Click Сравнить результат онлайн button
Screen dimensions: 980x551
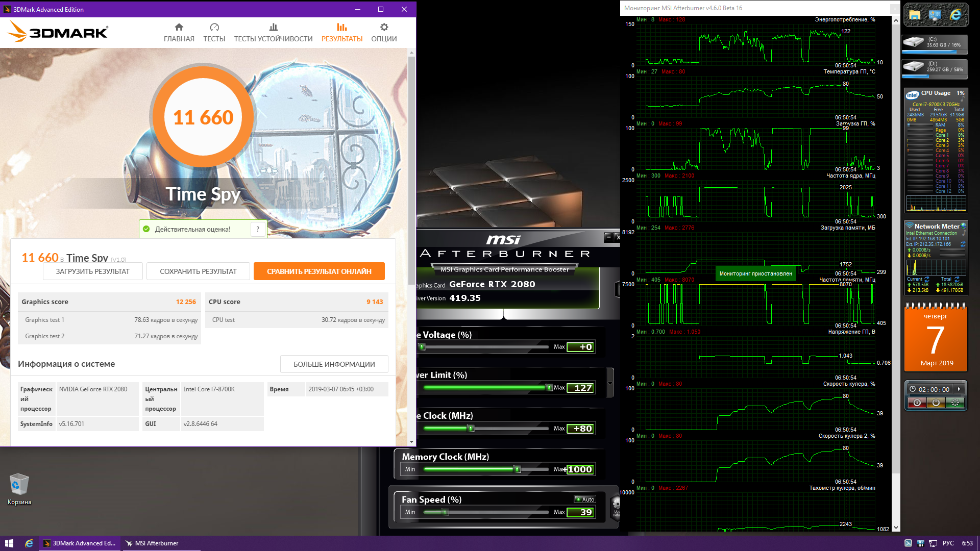click(x=319, y=271)
